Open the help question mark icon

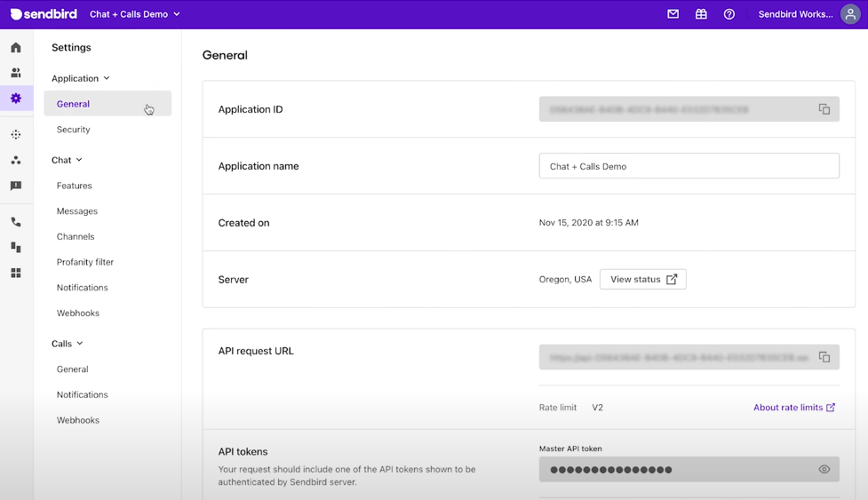pos(729,14)
